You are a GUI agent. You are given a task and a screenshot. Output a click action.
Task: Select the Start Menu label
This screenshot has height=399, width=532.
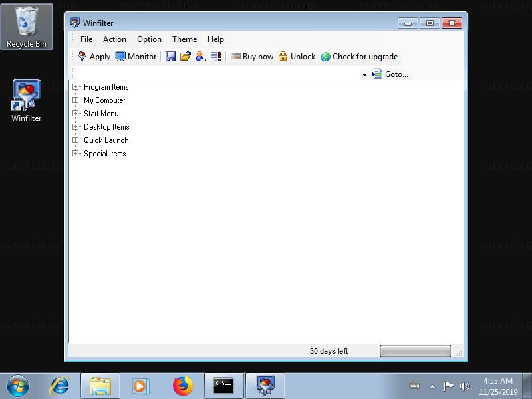tap(102, 114)
